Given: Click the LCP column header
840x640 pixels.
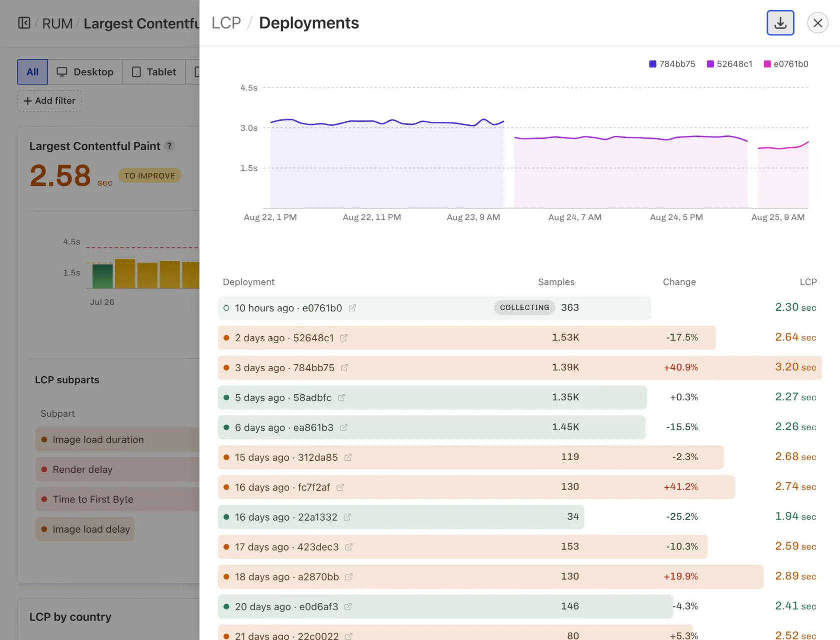Looking at the screenshot, I should [x=808, y=282].
